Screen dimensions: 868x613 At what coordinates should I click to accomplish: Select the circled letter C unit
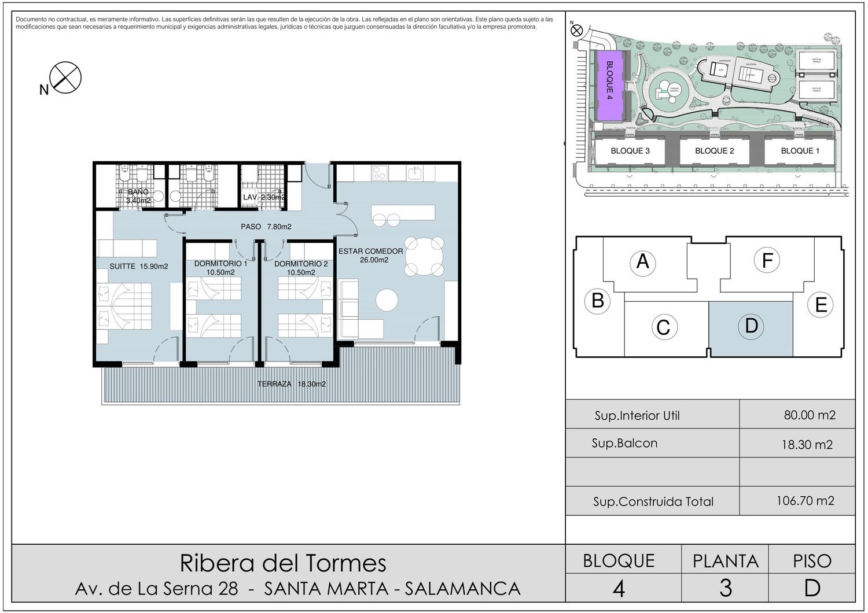click(x=663, y=327)
